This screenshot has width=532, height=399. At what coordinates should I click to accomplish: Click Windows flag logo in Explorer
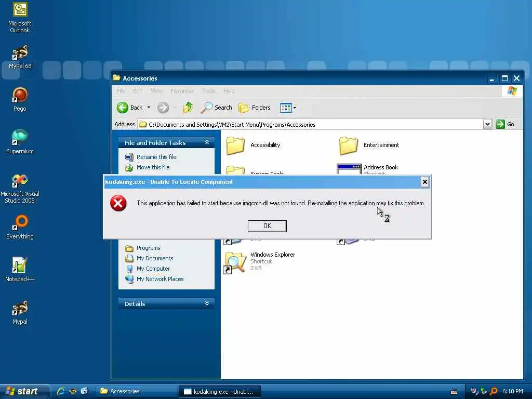tap(512, 91)
